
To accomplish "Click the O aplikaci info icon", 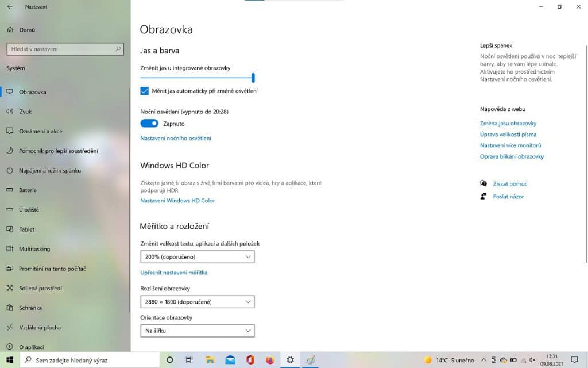I will click(x=10, y=347).
